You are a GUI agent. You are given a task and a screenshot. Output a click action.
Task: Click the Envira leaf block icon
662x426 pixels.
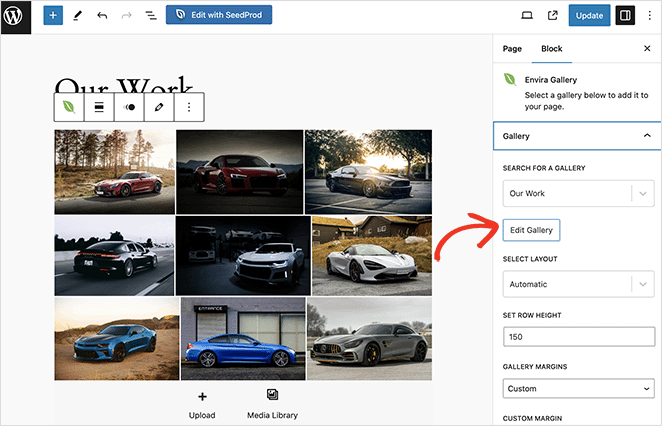69,107
